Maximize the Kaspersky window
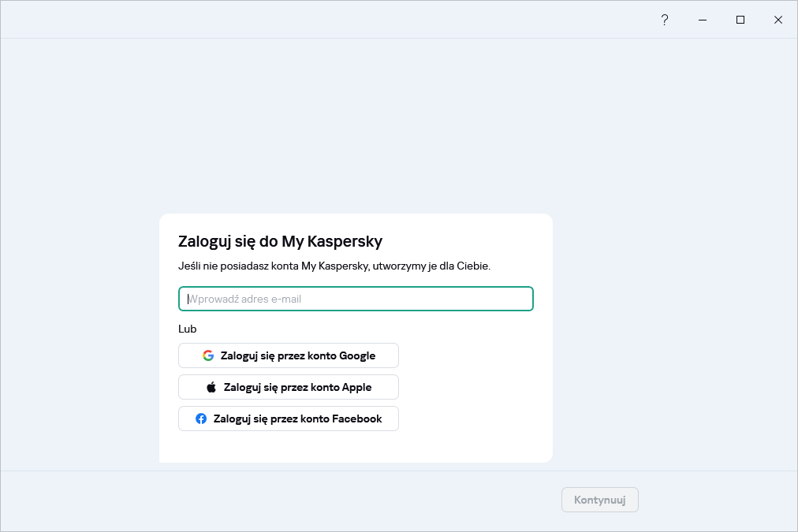Screen dimensions: 798x532 [740, 20]
